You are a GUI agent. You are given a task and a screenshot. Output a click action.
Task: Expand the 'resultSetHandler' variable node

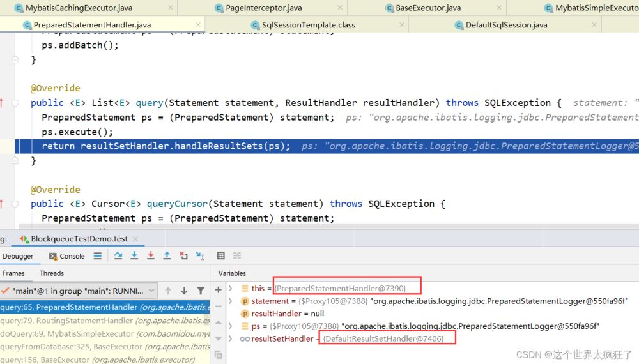[231, 338]
